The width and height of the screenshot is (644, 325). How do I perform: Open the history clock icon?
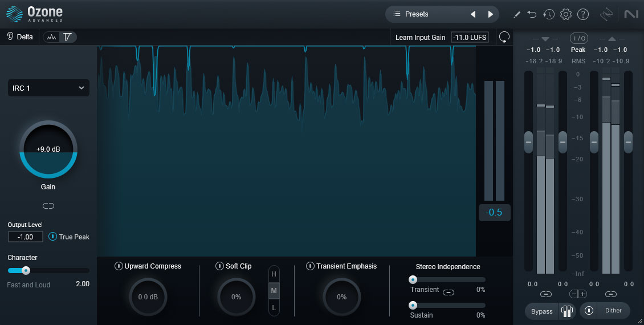[548, 14]
